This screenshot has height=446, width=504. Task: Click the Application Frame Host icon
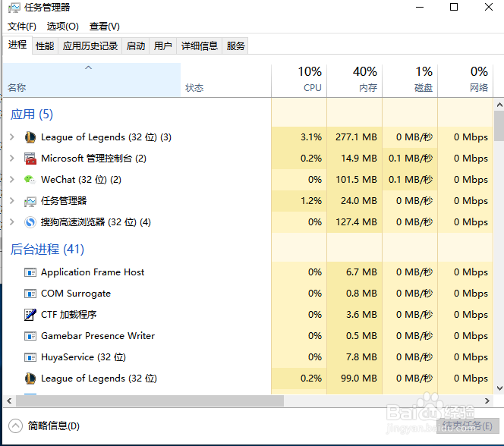click(30, 272)
